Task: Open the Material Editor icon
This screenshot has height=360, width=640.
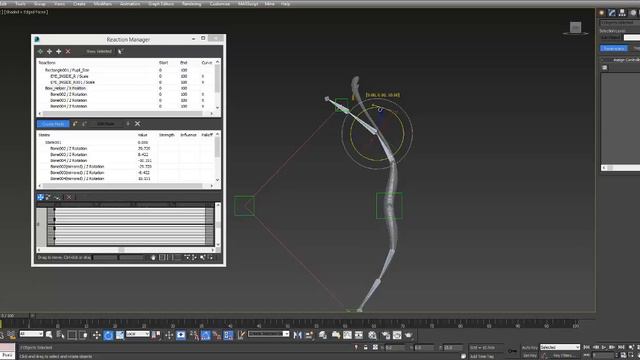Action: pos(372,335)
